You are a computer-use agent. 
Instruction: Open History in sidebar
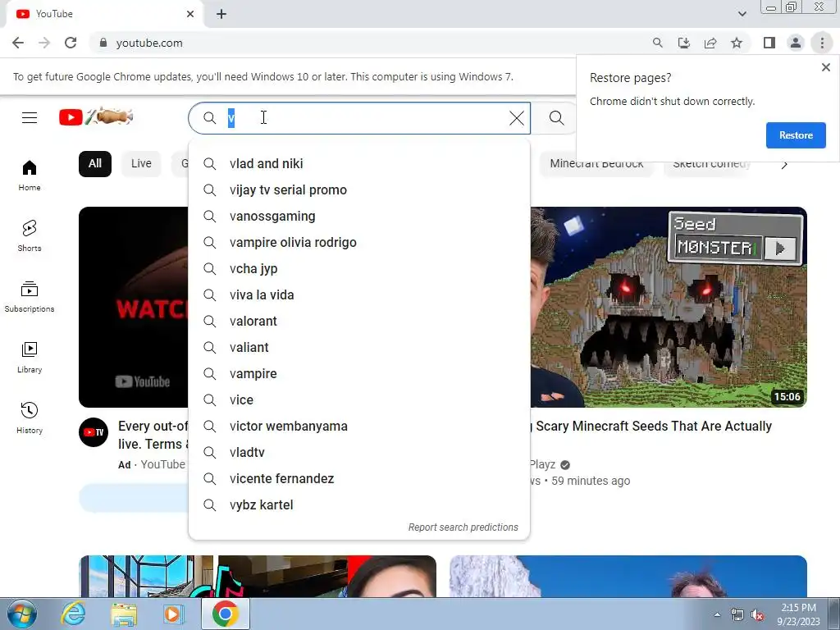pyautogui.click(x=30, y=418)
